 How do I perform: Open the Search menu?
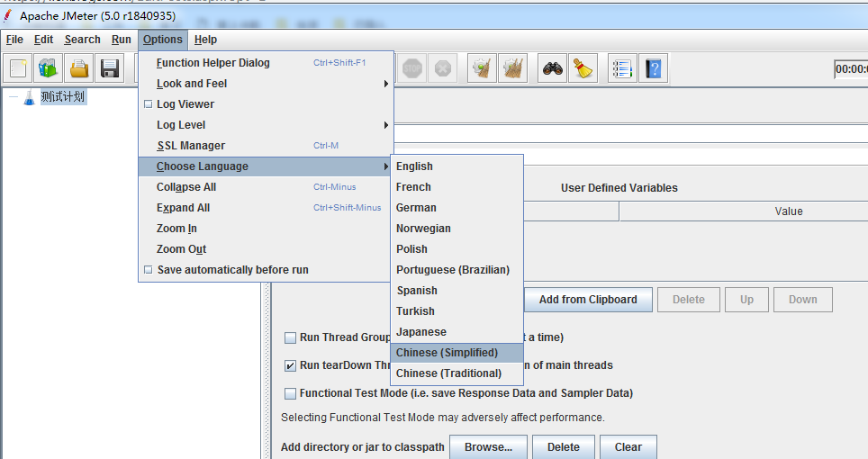(x=83, y=40)
